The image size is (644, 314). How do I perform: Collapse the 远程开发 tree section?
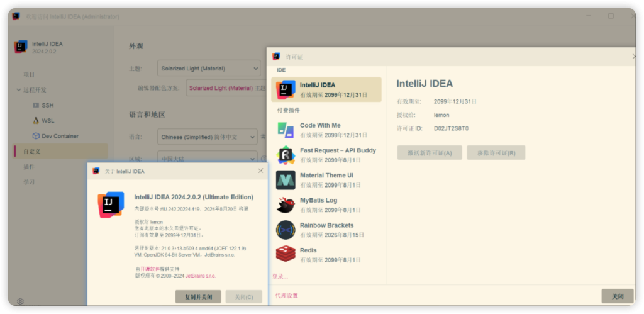(x=18, y=90)
